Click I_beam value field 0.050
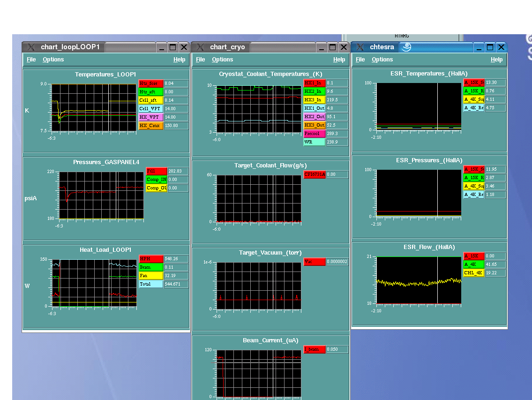The image size is (532, 400). pos(337,349)
